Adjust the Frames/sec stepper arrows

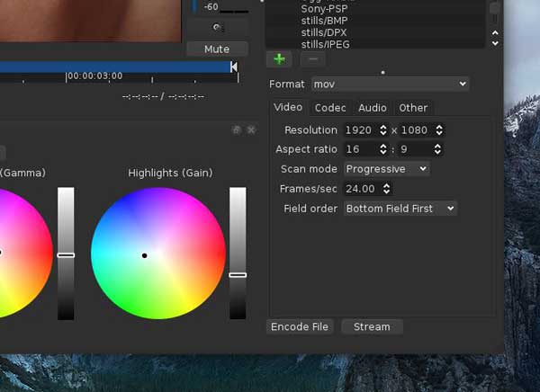point(386,189)
